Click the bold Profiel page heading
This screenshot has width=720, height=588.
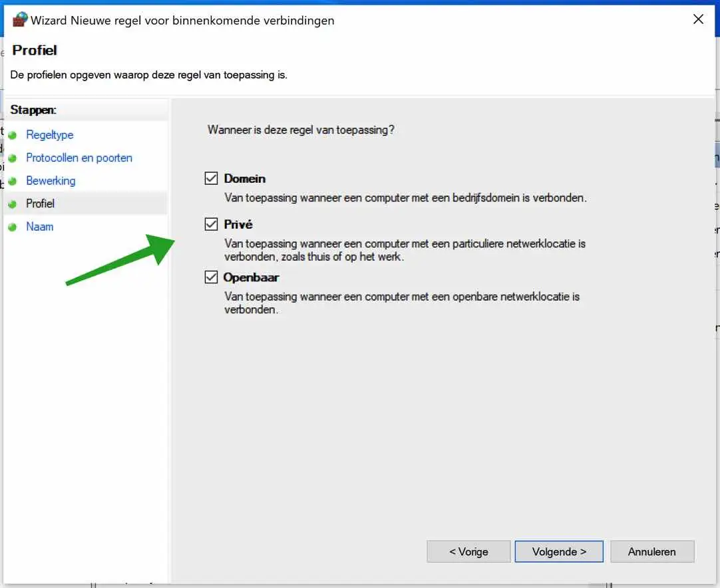coord(35,50)
